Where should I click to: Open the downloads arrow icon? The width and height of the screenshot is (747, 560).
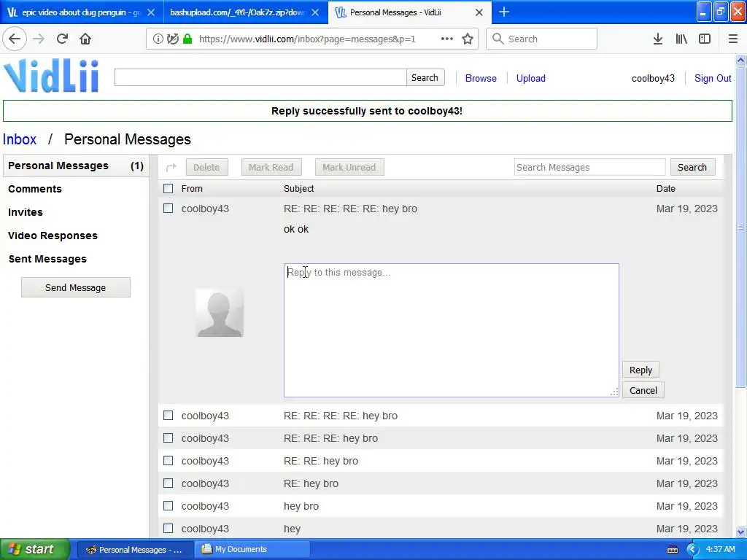point(658,39)
